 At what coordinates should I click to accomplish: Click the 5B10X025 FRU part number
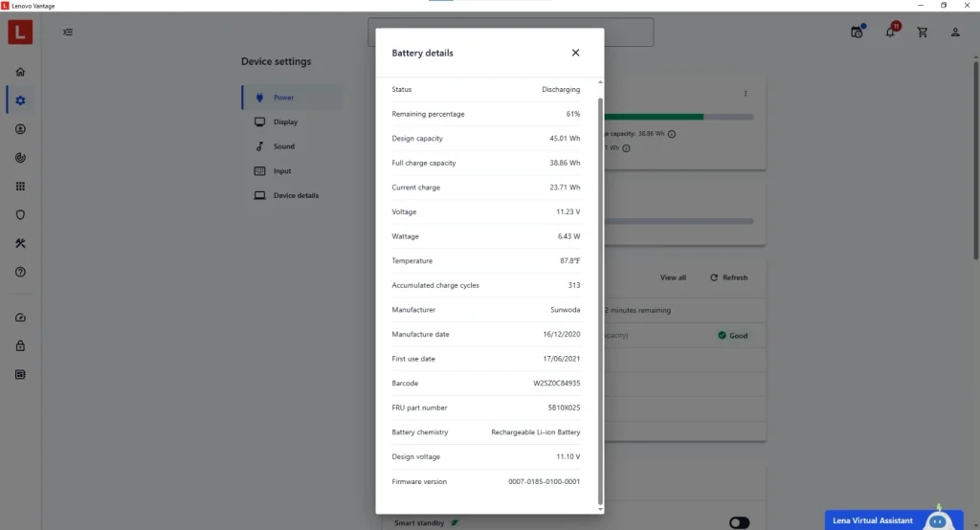coord(564,408)
